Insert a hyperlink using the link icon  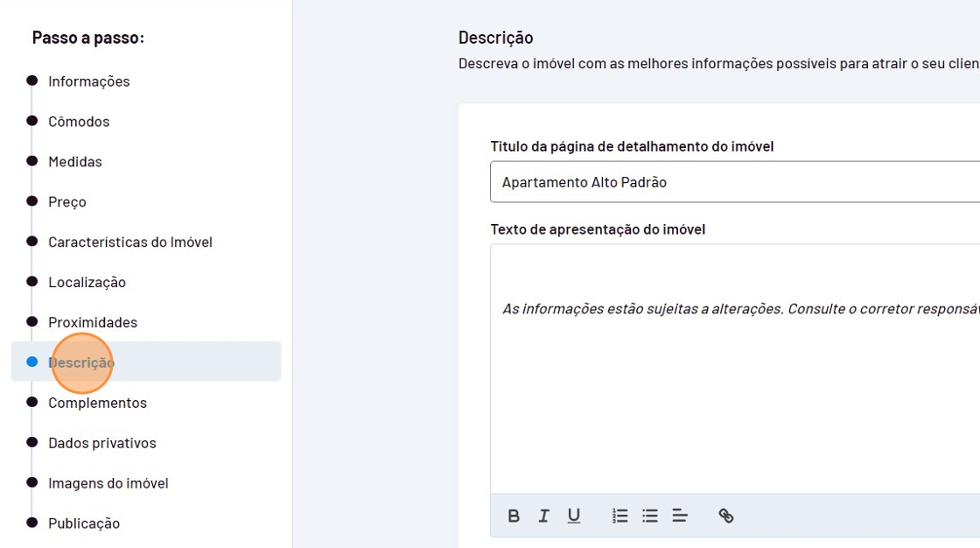(x=725, y=516)
